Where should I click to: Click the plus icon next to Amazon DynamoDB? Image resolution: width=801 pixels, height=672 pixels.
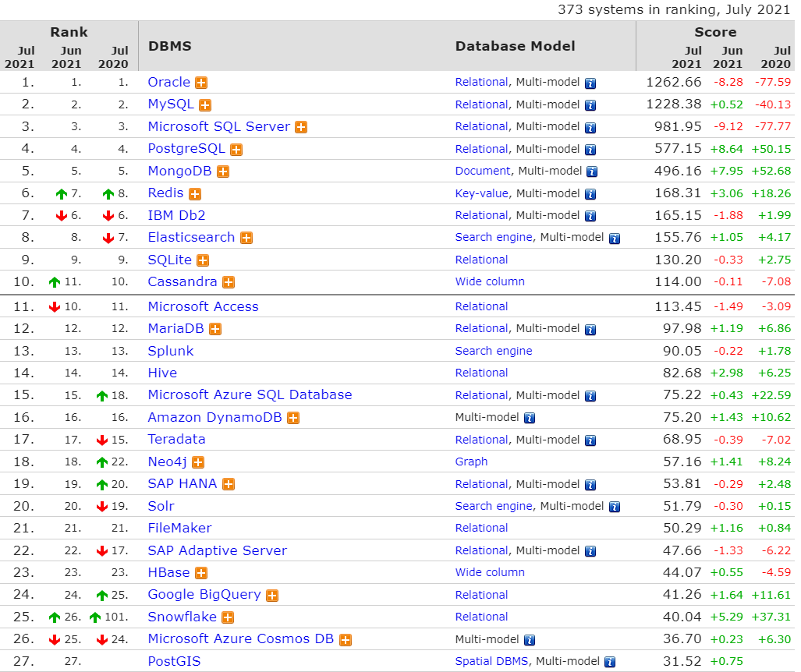tap(292, 418)
